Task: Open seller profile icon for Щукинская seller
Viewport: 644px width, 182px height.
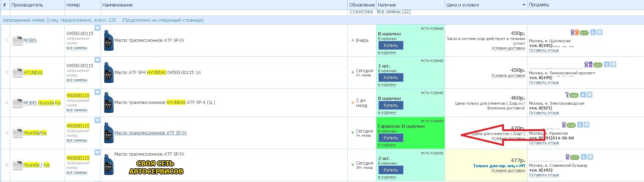Action: [x=593, y=32]
